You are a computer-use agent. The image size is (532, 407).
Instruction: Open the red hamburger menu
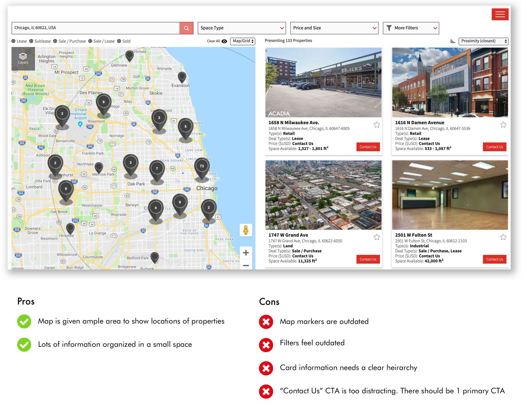(500, 14)
